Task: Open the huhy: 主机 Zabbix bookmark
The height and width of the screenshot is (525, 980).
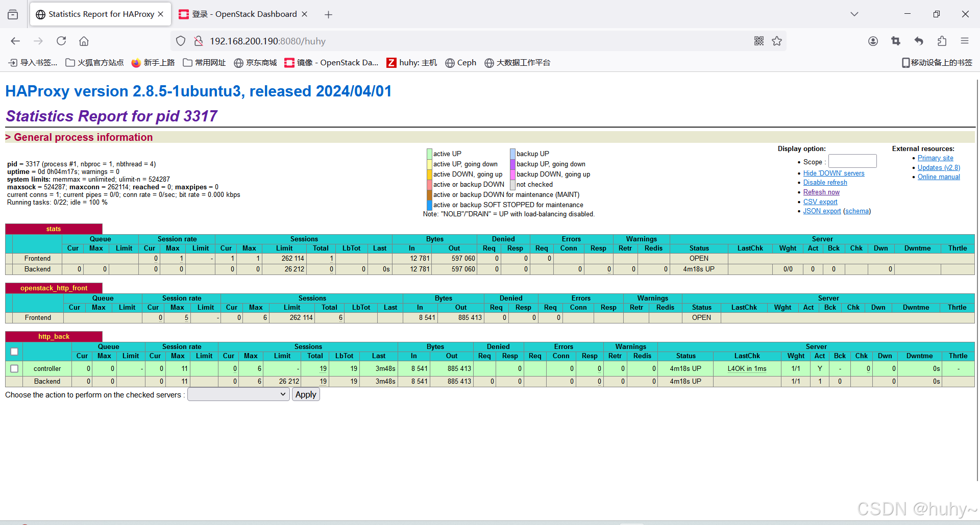Action: tap(412, 62)
